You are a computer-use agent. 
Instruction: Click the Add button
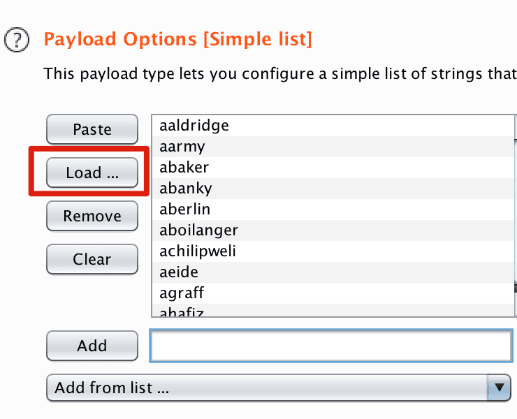pos(92,346)
